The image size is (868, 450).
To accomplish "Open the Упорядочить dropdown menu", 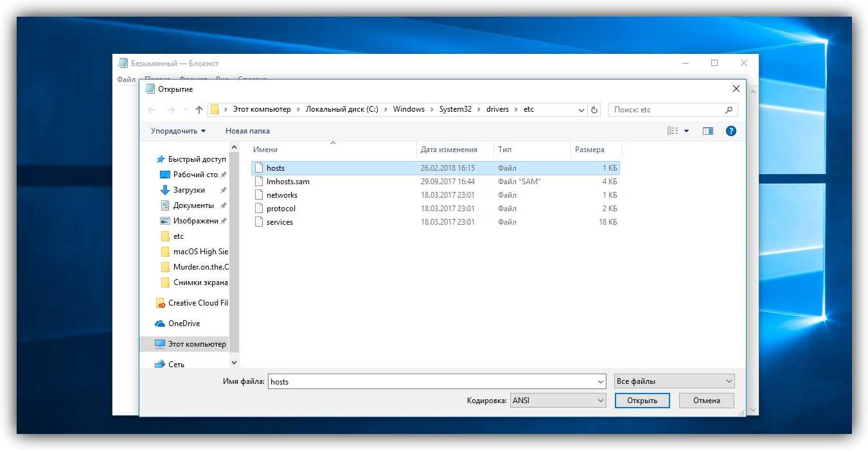I will pyautogui.click(x=178, y=131).
